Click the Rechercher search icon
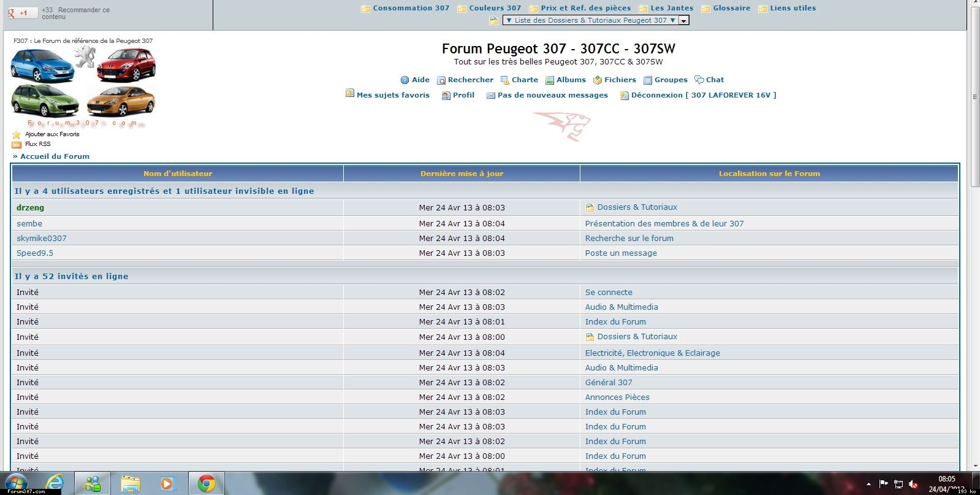 coord(441,80)
